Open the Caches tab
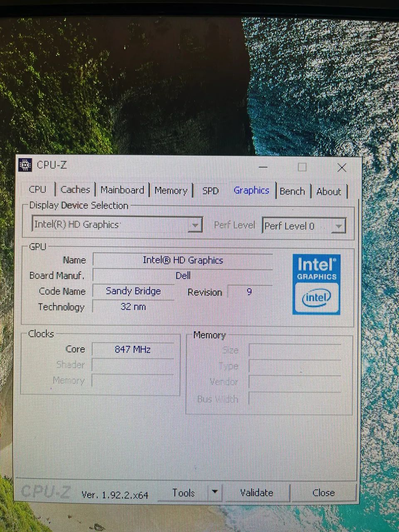The image size is (399, 532). point(75,190)
